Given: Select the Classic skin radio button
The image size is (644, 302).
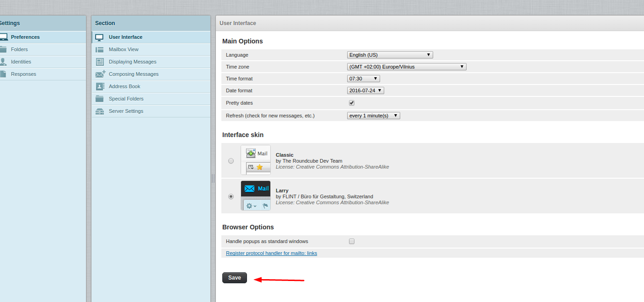Looking at the screenshot, I should point(231,161).
